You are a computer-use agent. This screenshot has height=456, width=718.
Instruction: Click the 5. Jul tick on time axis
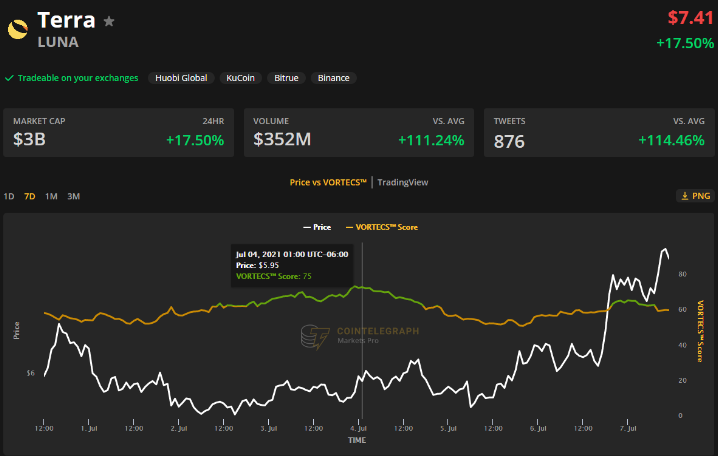pos(448,429)
